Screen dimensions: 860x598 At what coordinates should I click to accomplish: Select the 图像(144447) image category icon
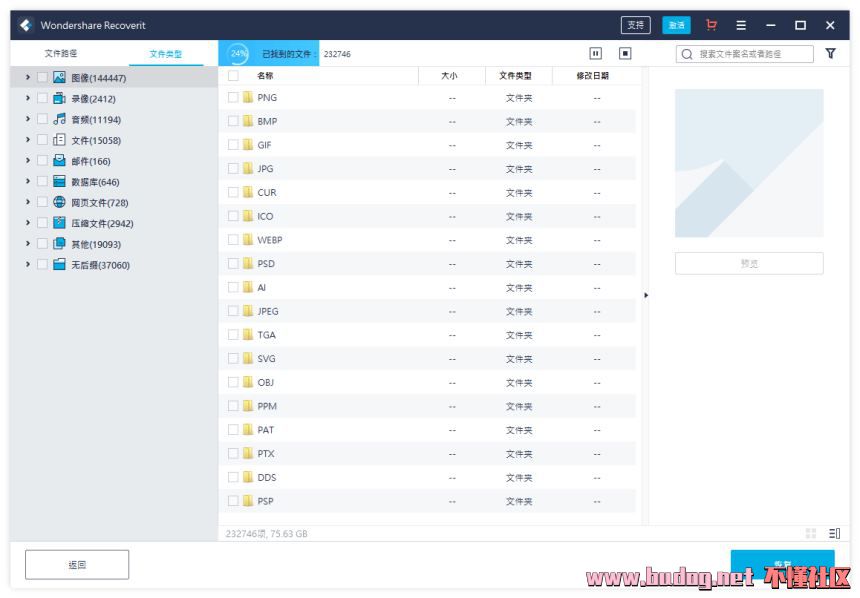click(59, 77)
